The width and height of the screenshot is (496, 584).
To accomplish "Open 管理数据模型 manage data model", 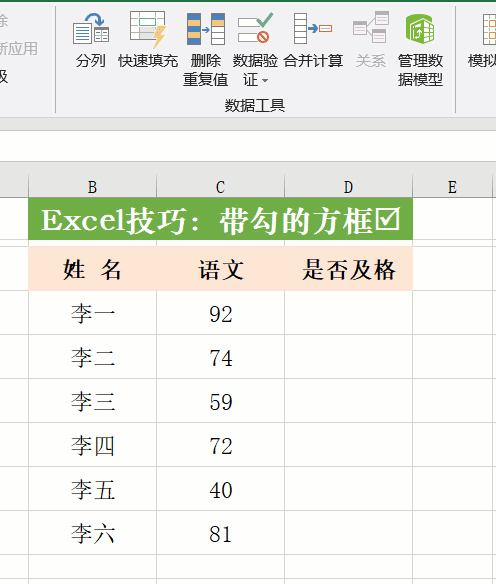I will (x=420, y=49).
